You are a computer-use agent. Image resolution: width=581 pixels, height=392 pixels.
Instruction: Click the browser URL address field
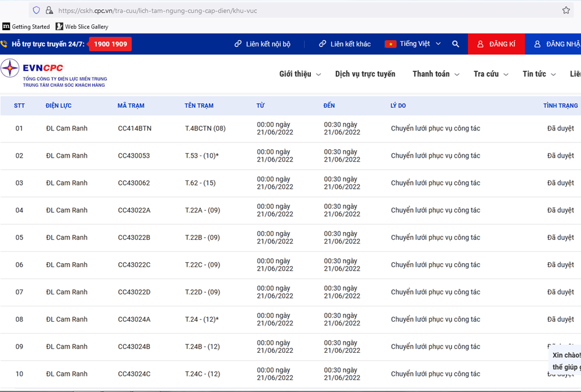(284, 10)
